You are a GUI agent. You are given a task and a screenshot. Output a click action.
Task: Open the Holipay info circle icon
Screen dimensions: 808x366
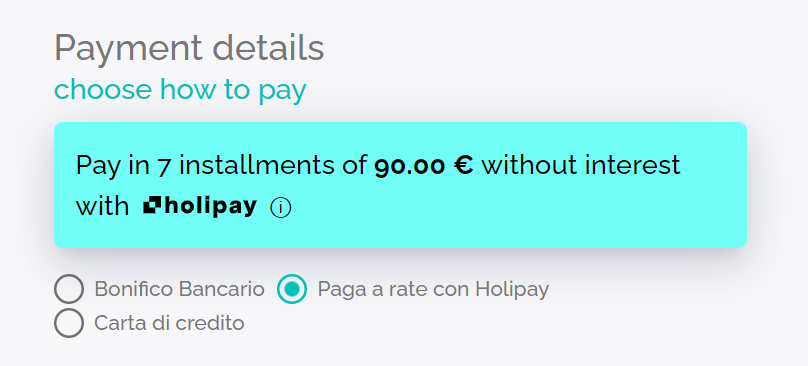pos(281,208)
